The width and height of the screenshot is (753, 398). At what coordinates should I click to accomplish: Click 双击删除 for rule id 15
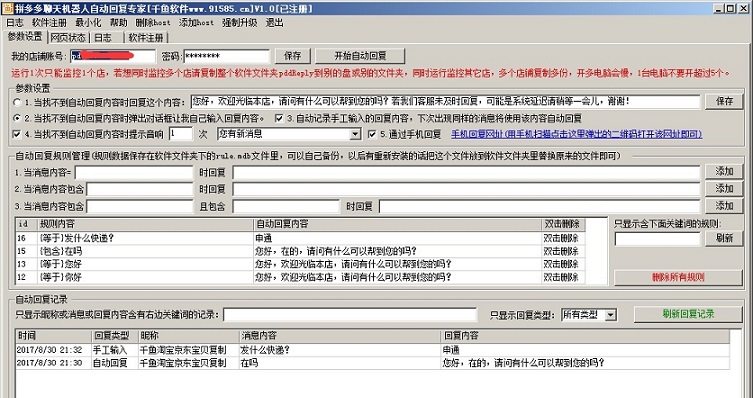coord(561,251)
